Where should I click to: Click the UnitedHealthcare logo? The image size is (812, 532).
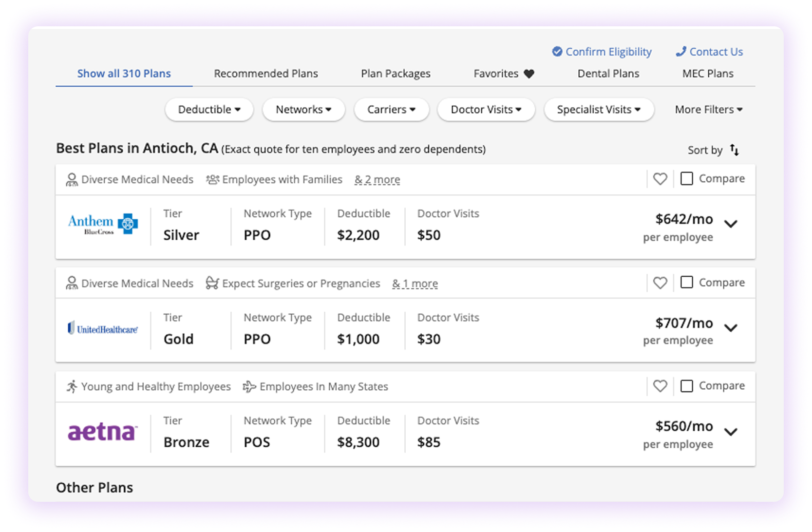tap(103, 329)
